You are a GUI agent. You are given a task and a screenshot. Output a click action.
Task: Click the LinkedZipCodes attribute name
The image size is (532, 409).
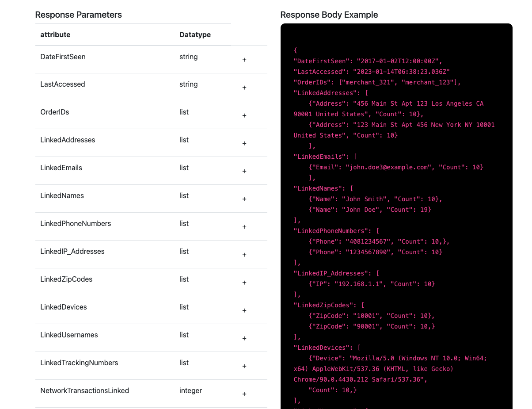(x=66, y=279)
